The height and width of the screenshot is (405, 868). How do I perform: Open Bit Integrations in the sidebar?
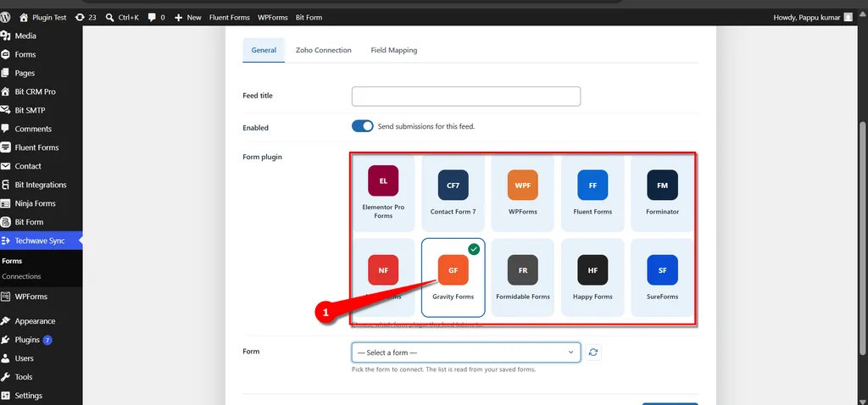pos(41,185)
